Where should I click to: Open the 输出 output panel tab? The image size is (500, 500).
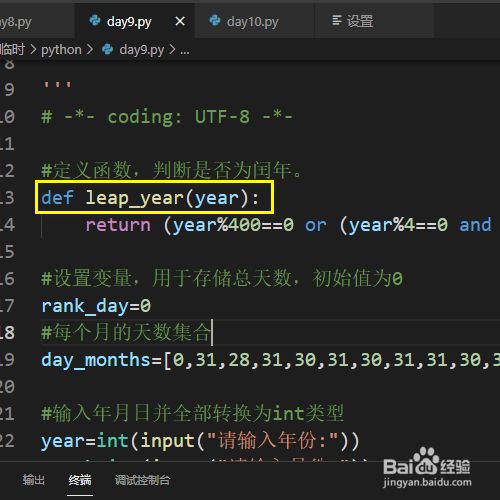click(x=33, y=480)
